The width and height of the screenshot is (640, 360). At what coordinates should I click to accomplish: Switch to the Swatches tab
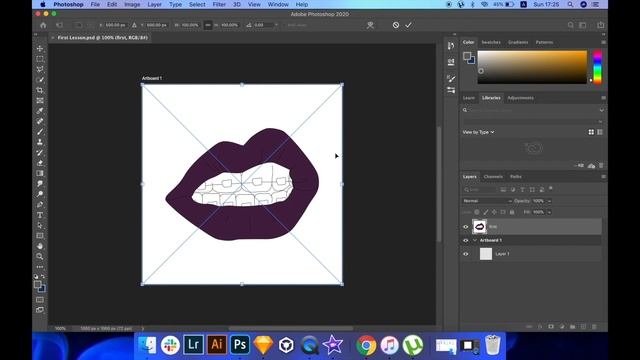tap(491, 42)
